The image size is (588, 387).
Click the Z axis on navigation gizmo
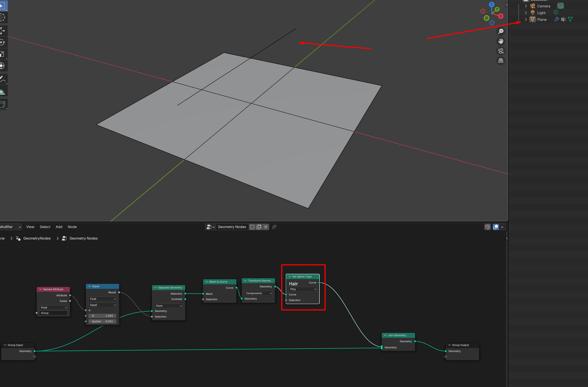pos(492,5)
